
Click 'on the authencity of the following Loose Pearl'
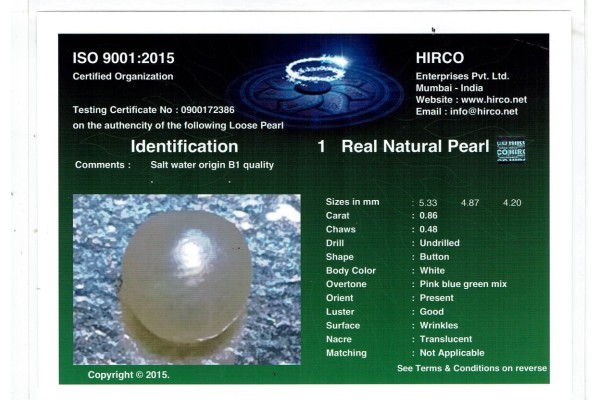click(x=178, y=126)
